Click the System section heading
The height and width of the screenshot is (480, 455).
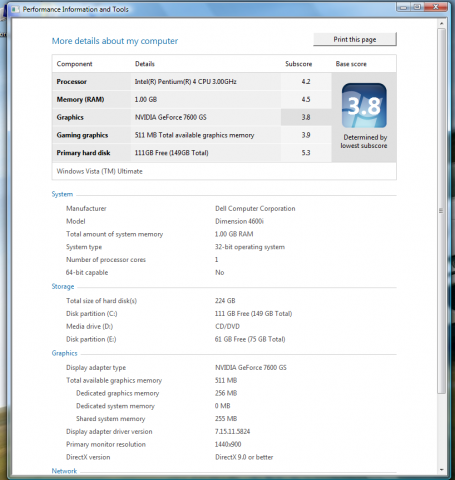point(62,194)
